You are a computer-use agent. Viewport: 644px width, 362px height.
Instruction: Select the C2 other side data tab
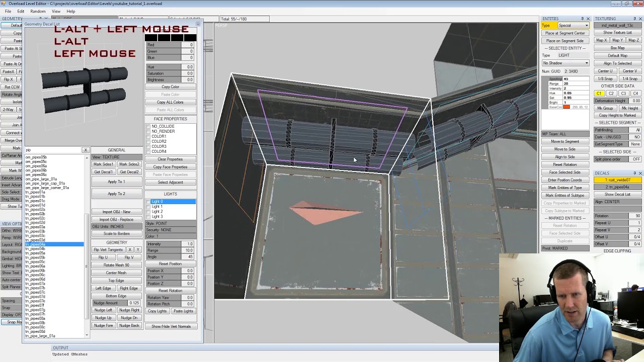tap(611, 94)
